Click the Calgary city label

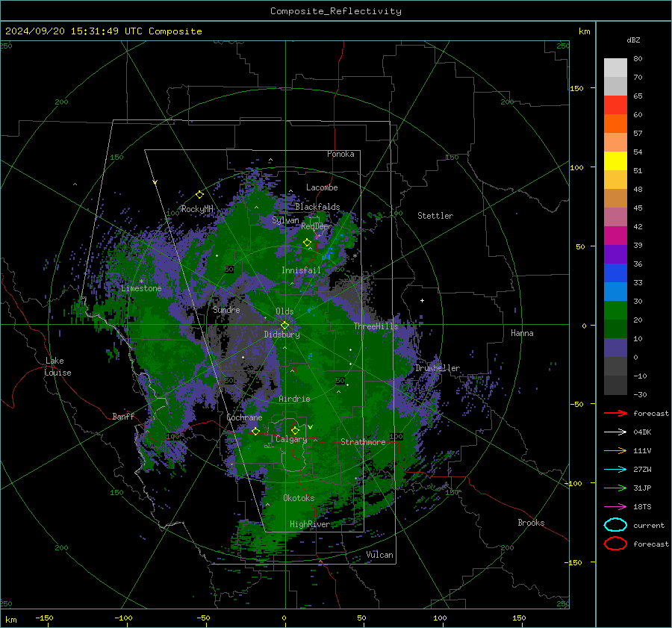click(x=291, y=439)
